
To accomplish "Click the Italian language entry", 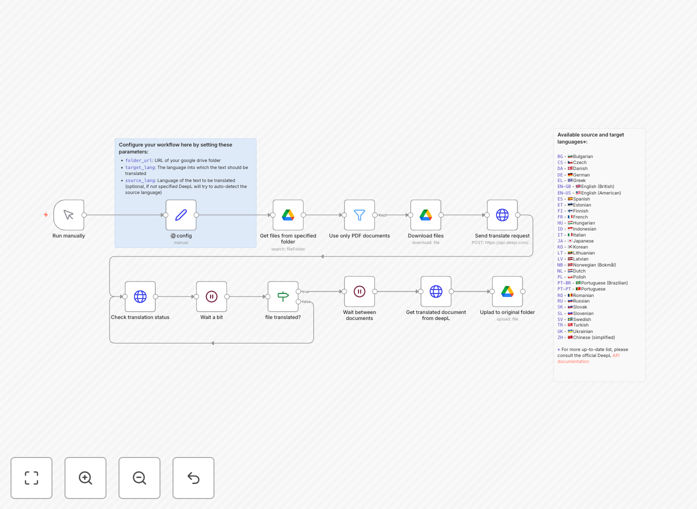I will [572, 235].
